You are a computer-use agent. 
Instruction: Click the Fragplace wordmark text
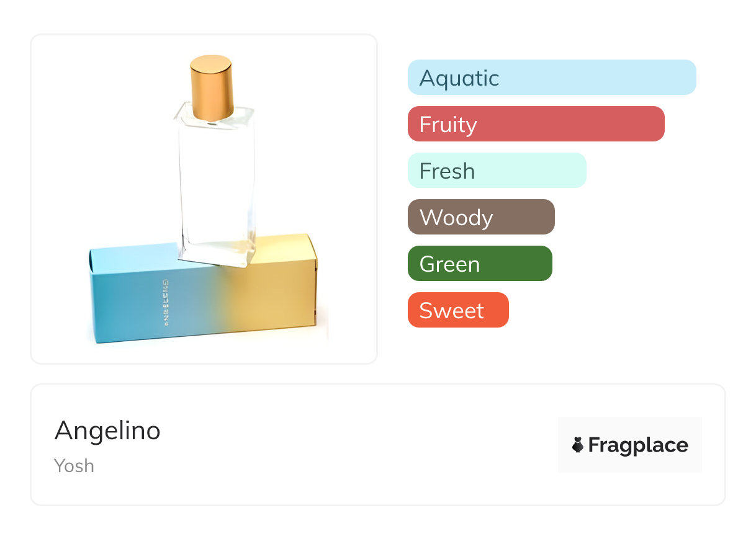638,445
